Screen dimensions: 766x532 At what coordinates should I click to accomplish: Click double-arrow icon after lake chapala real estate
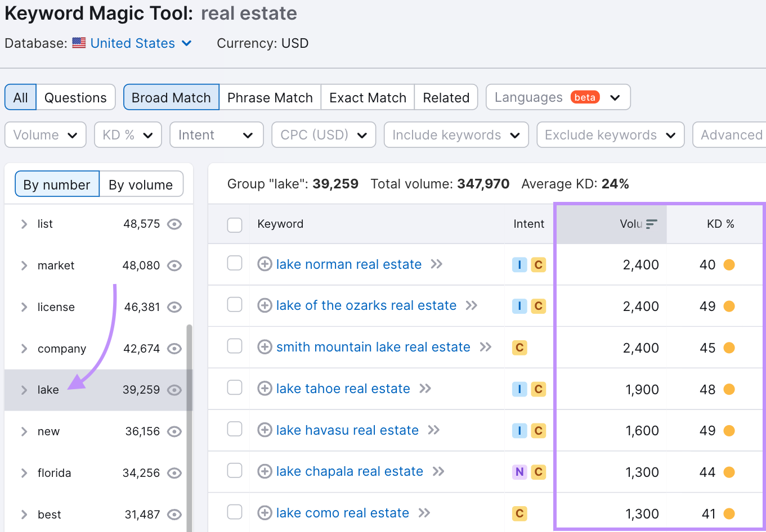click(438, 471)
